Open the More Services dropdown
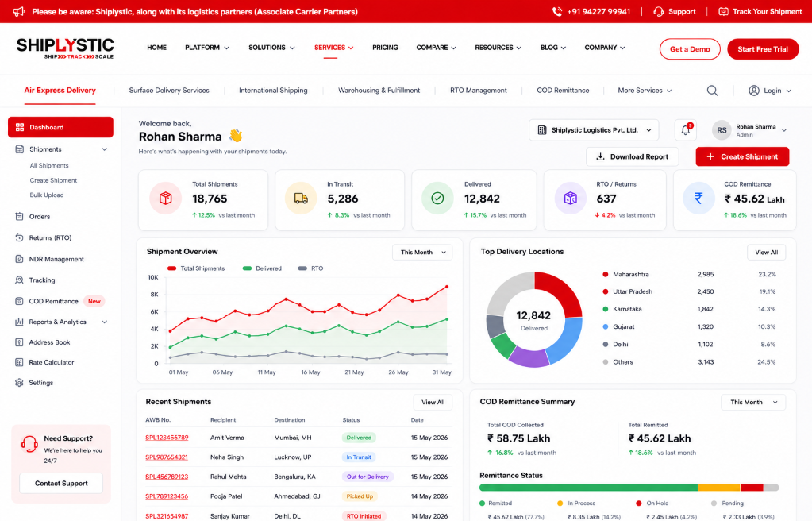 click(x=645, y=91)
